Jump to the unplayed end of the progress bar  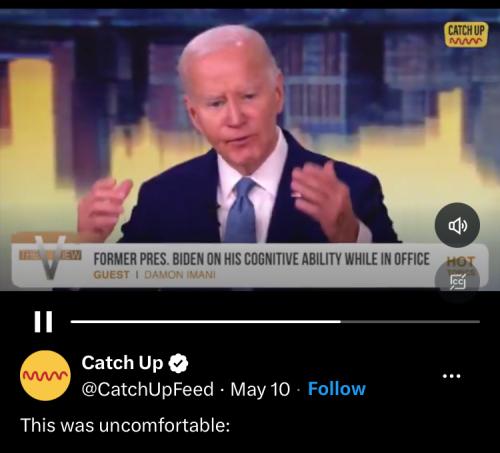tap(410, 322)
